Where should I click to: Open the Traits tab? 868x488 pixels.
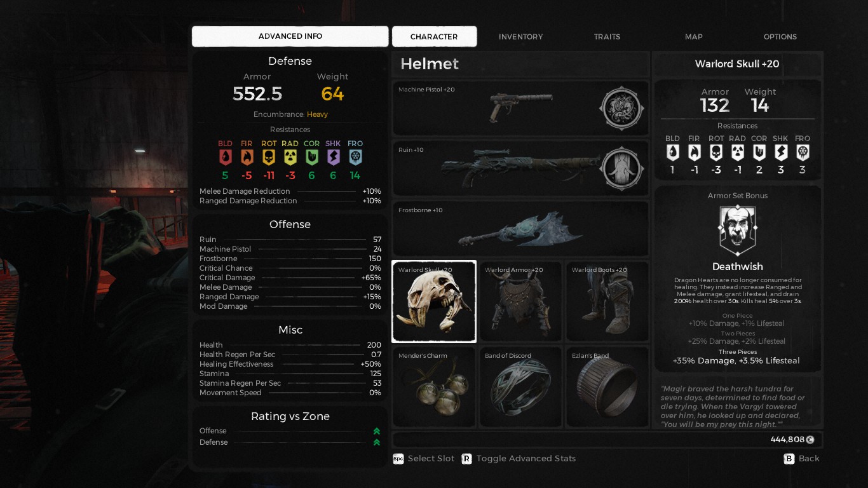(x=607, y=37)
